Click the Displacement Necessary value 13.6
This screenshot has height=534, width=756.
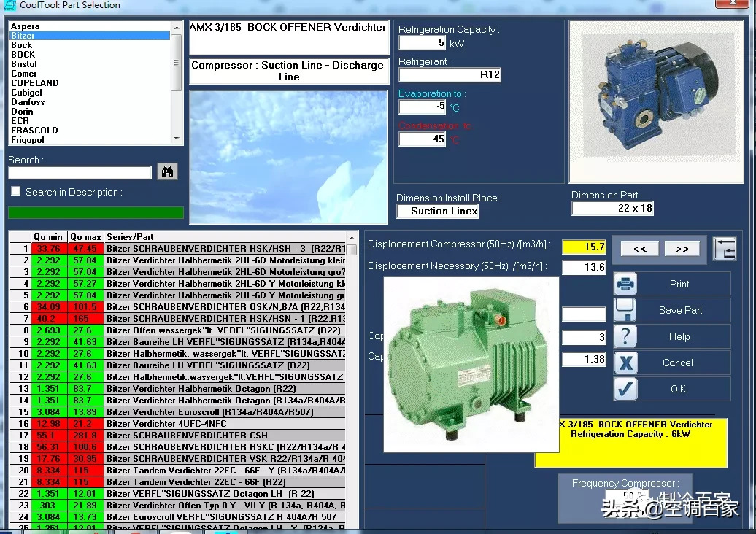pyautogui.click(x=585, y=267)
